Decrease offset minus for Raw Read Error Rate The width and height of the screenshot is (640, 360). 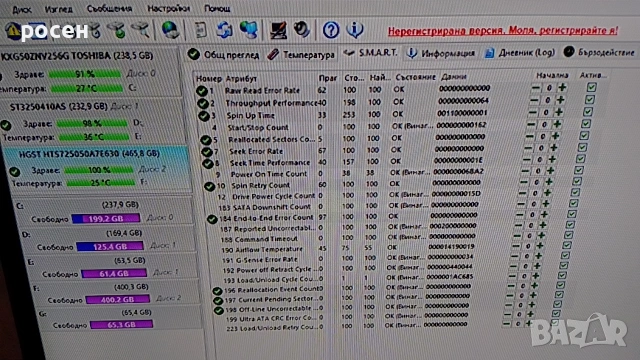536,88
